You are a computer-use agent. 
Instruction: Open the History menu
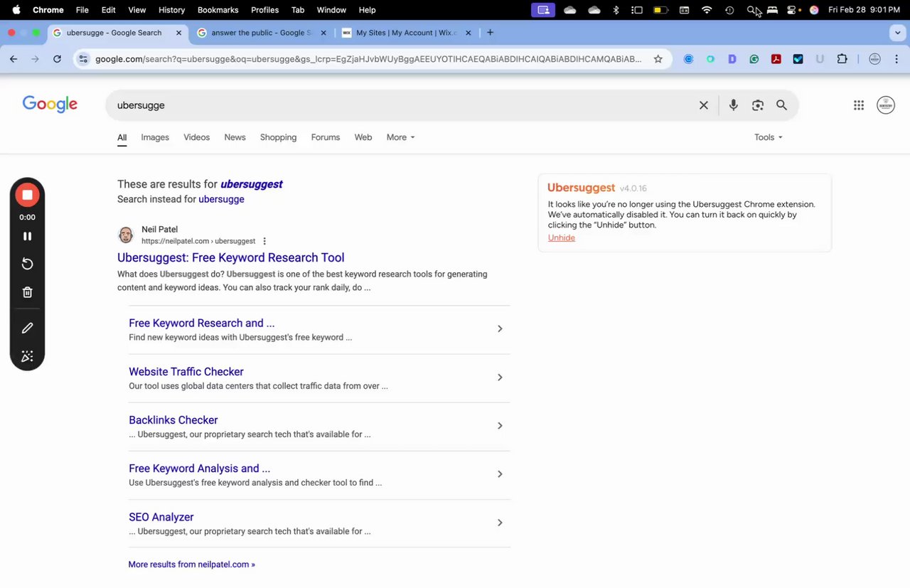click(171, 10)
